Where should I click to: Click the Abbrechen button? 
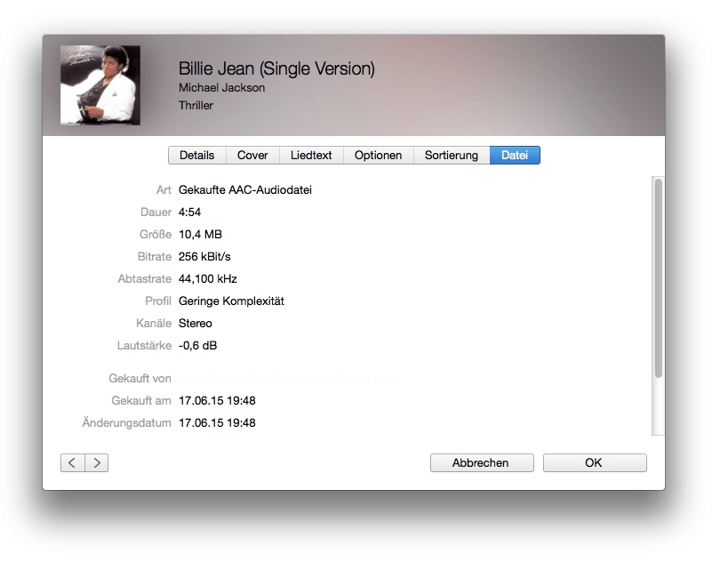(x=482, y=462)
